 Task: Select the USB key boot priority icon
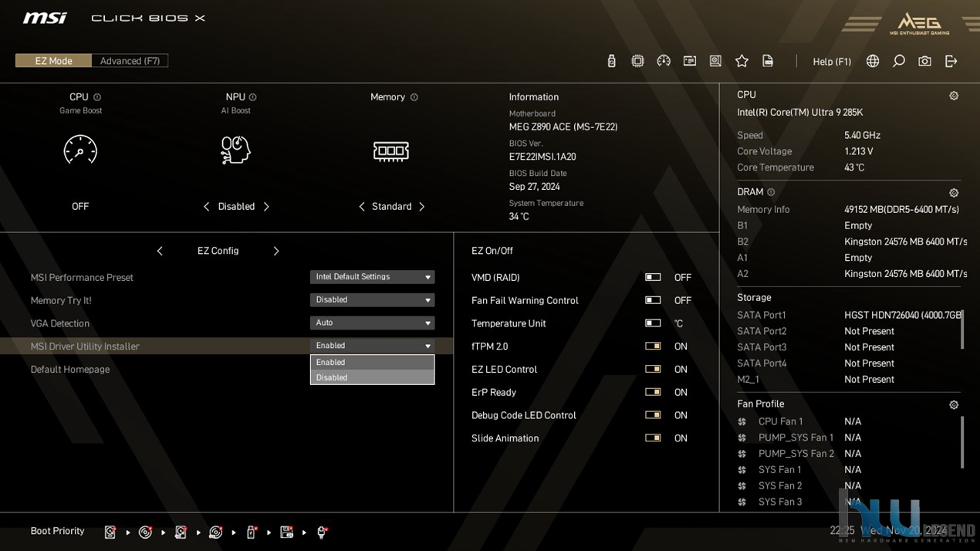click(252, 532)
